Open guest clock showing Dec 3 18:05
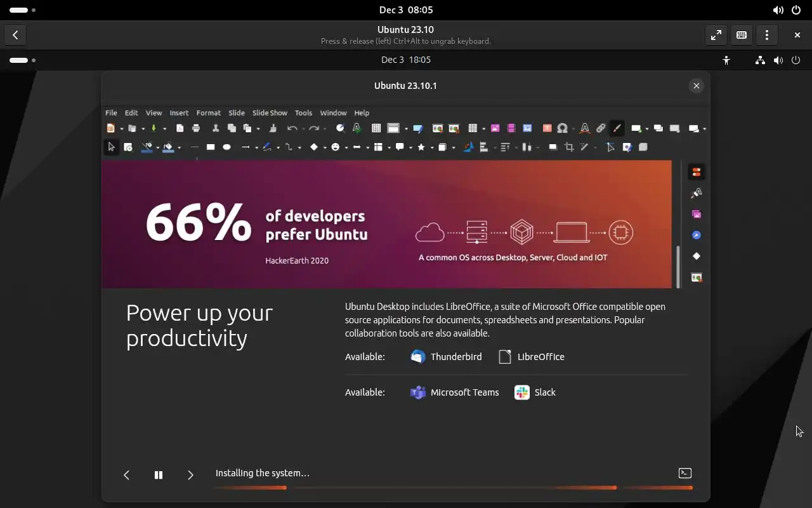This screenshot has height=508, width=812. pyautogui.click(x=406, y=60)
